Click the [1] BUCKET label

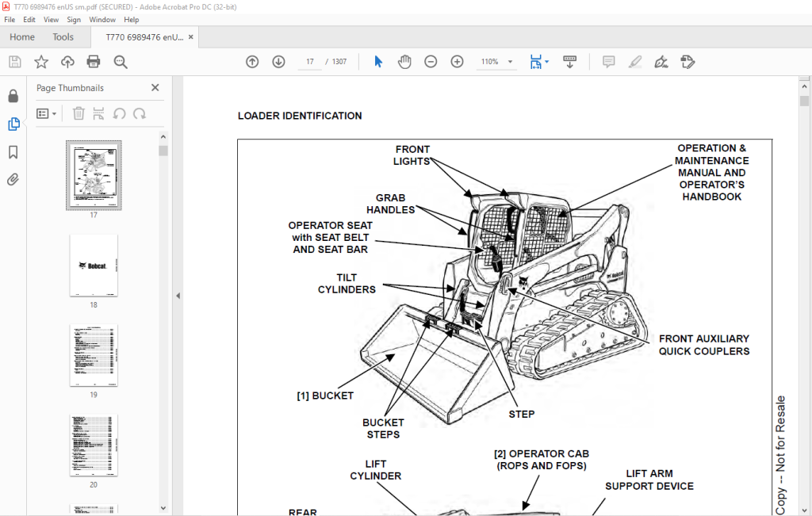(325, 396)
